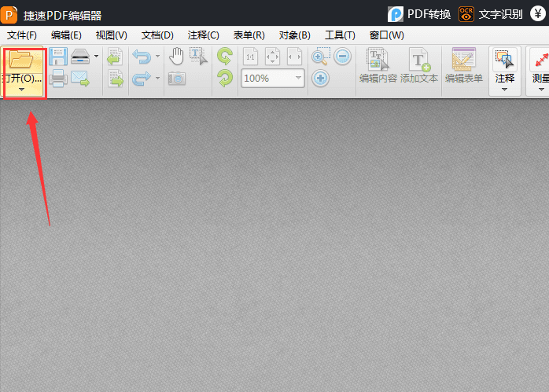Image resolution: width=549 pixels, height=392 pixels.
Task: Select the text selection tool
Action: click(198, 56)
